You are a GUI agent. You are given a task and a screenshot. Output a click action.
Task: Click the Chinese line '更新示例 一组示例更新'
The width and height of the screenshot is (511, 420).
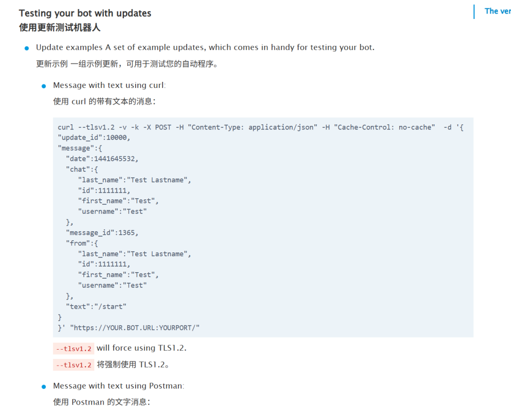tap(127, 64)
